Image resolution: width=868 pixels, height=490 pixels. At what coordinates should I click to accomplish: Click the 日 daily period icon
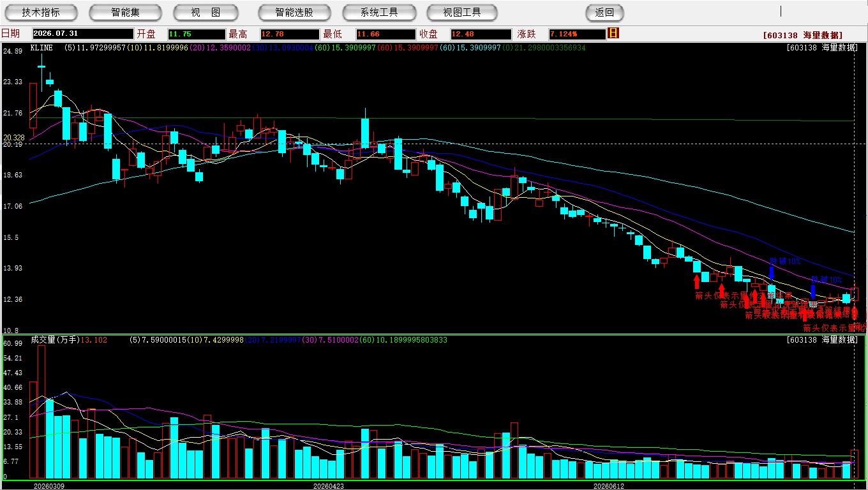[x=613, y=33]
